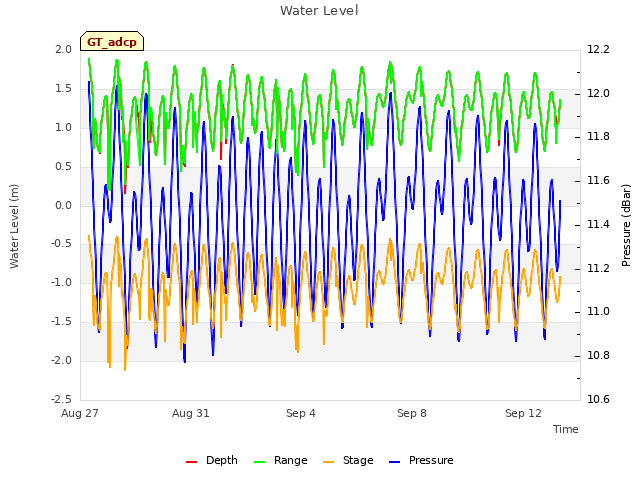Click the orange Stage legend color marker
This screenshot has height=480, width=640.
328,462
